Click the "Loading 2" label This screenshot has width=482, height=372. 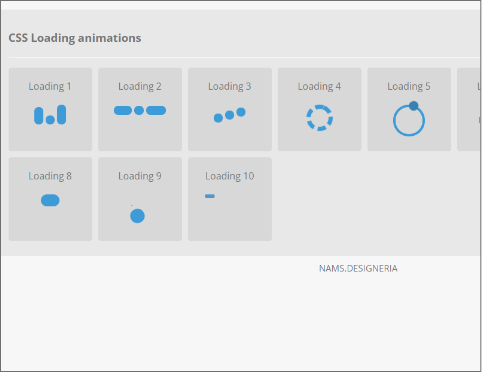click(x=140, y=86)
